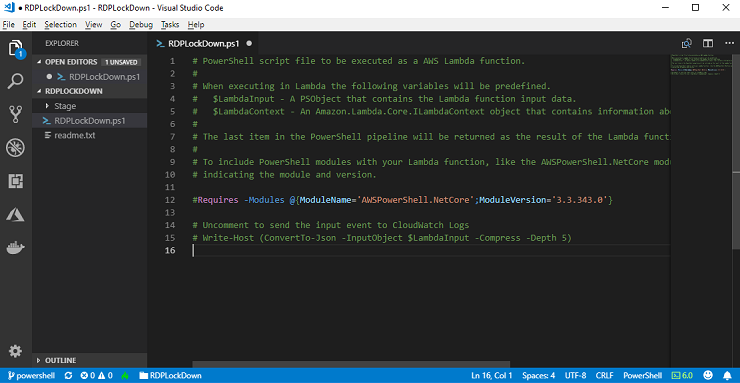Expand the Stage folder
740x383 pixels.
coord(65,106)
